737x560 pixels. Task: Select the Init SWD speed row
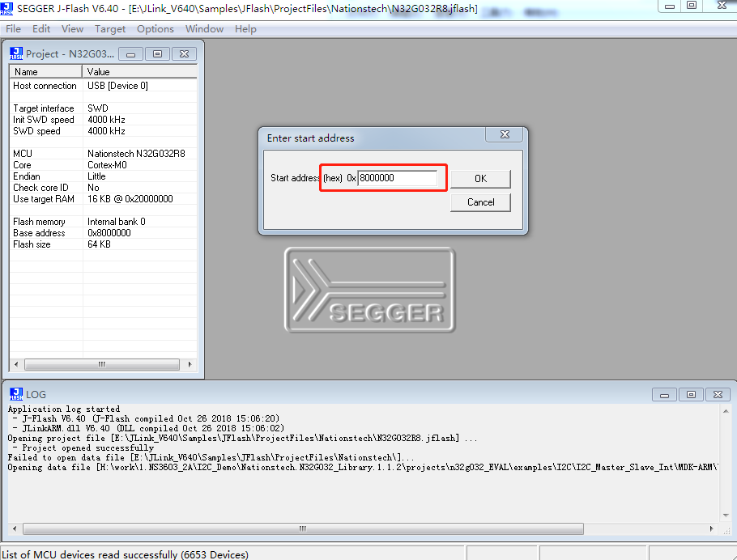tap(104, 120)
